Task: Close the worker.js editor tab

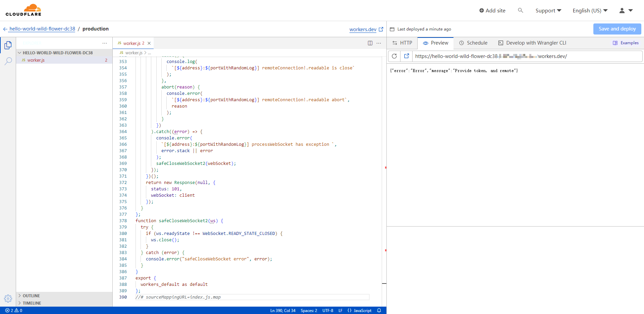Action: (x=149, y=43)
